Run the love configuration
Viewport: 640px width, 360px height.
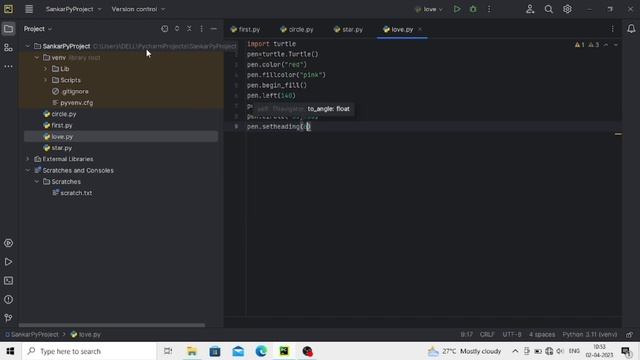point(457,9)
